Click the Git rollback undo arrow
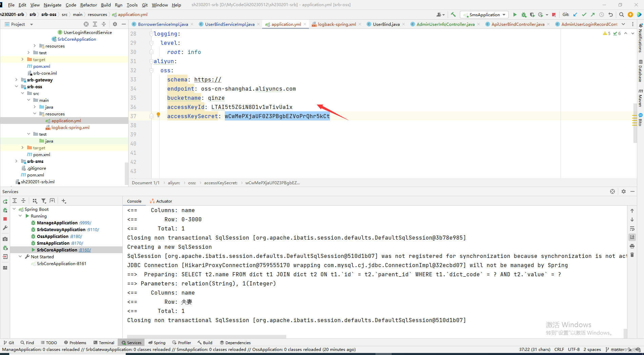Image resolution: width=644 pixels, height=355 pixels. pyautogui.click(x=611, y=15)
